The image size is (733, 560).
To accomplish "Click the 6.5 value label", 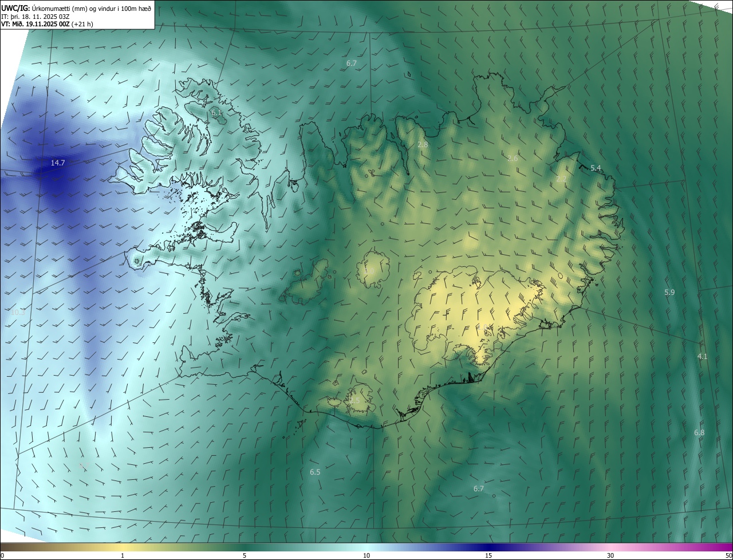I will point(315,472).
